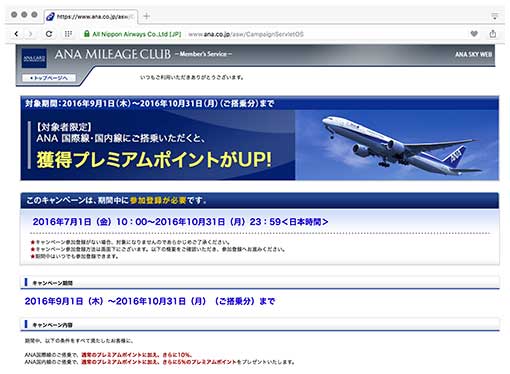Open the ANA SKY WEB link
This screenshot has height=374, width=510.
473,54
